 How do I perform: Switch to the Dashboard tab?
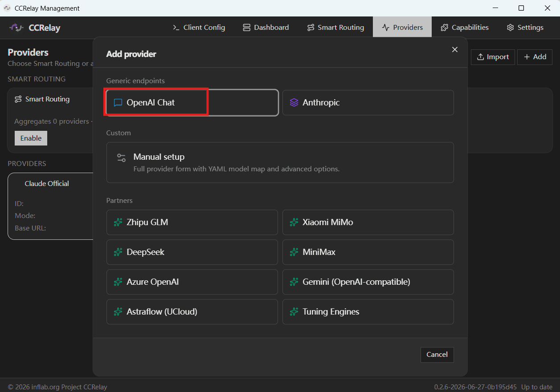(x=266, y=27)
